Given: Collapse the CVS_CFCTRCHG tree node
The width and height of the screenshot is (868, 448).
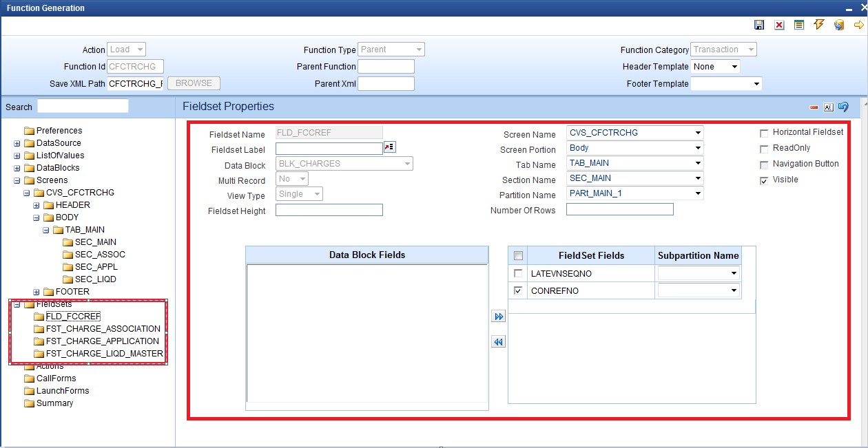Looking at the screenshot, I should [x=27, y=193].
